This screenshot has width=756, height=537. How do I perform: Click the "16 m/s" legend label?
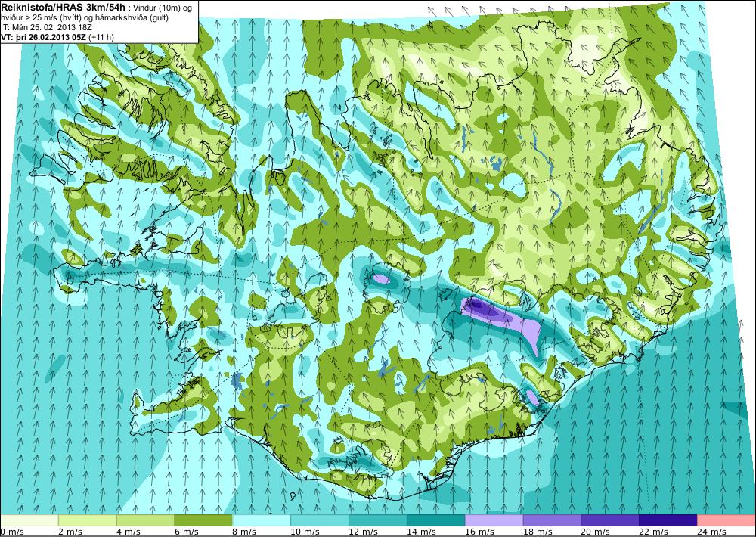[x=480, y=532]
